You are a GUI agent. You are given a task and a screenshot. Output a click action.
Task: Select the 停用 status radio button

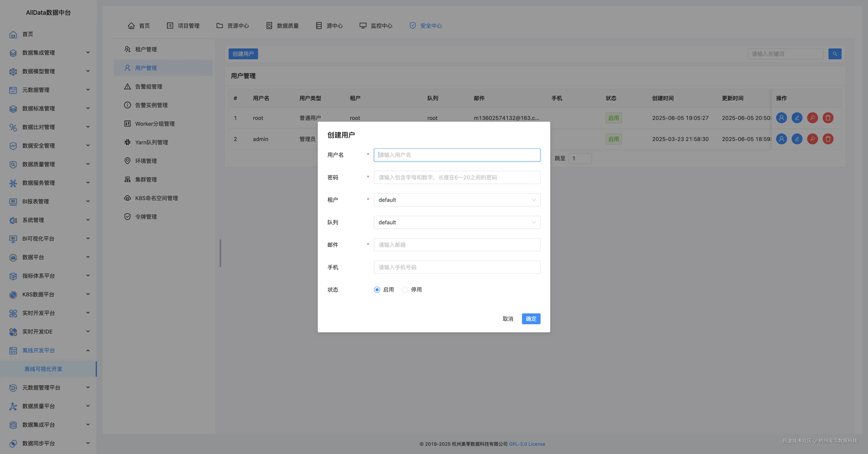click(x=405, y=290)
